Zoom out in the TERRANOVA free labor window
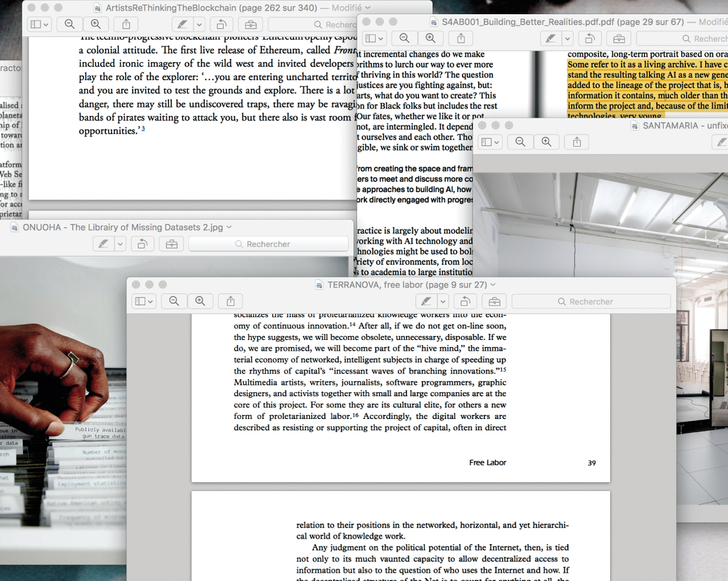 [x=174, y=301]
